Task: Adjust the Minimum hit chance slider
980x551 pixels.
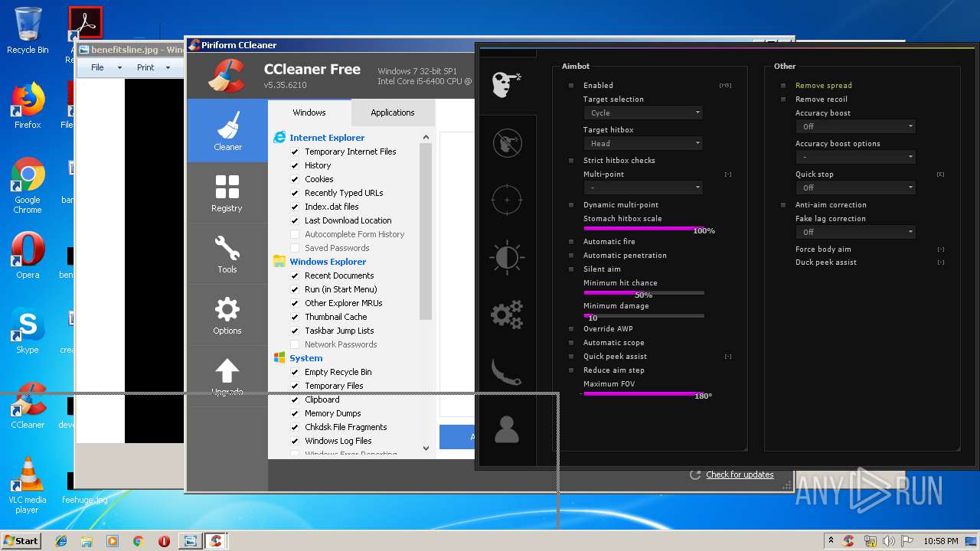Action: tap(643, 292)
